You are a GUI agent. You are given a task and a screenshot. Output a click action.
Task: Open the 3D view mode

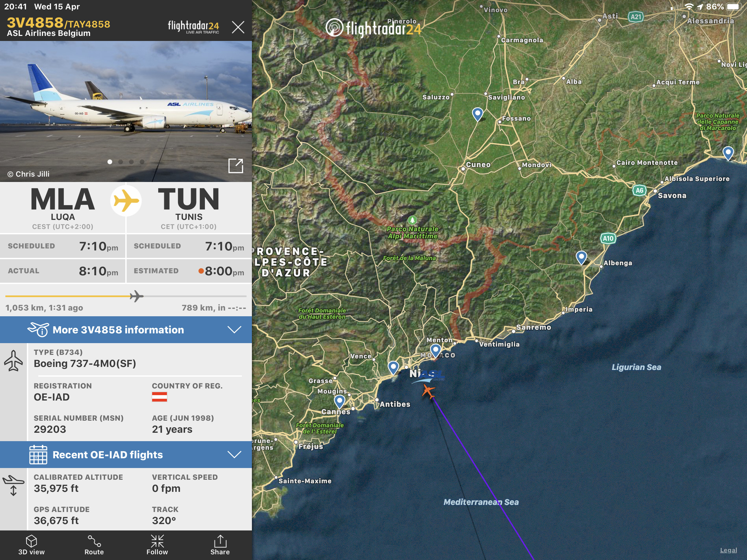32,545
